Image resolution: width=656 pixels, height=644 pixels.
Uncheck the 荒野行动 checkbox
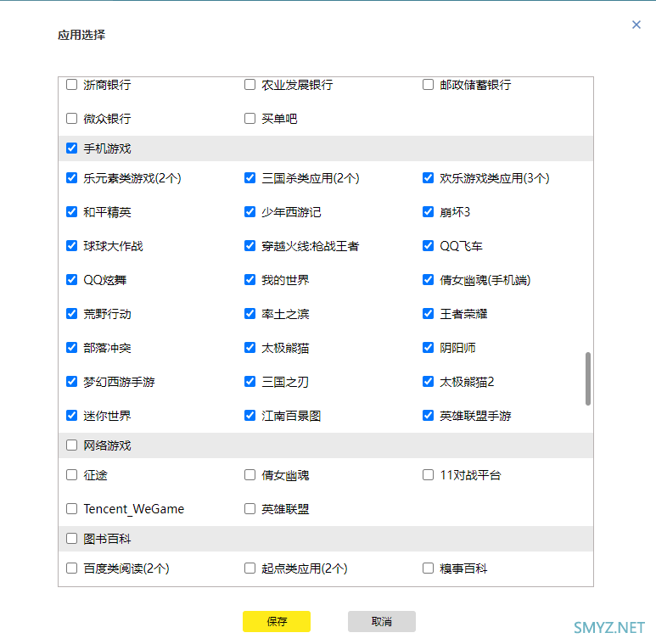point(71,314)
